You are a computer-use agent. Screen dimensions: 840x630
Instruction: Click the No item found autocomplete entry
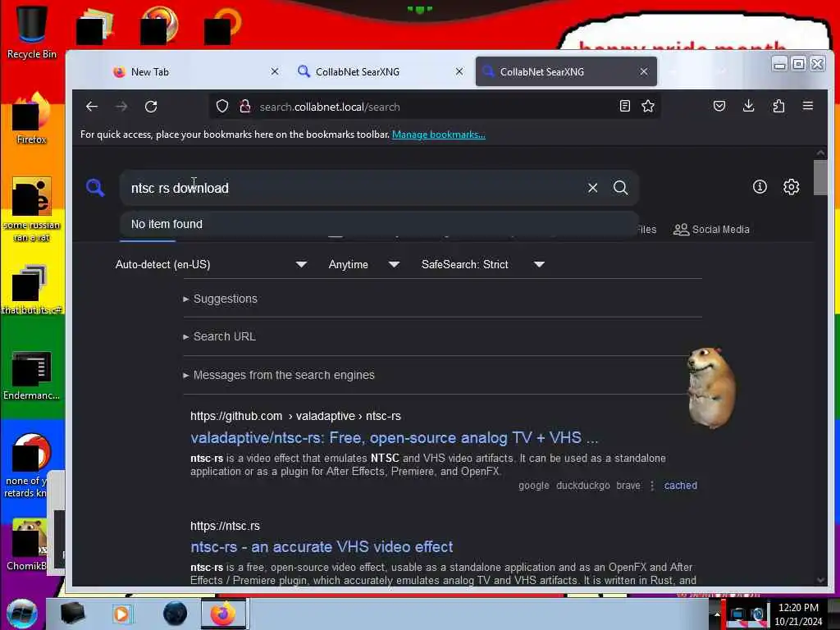point(379,224)
